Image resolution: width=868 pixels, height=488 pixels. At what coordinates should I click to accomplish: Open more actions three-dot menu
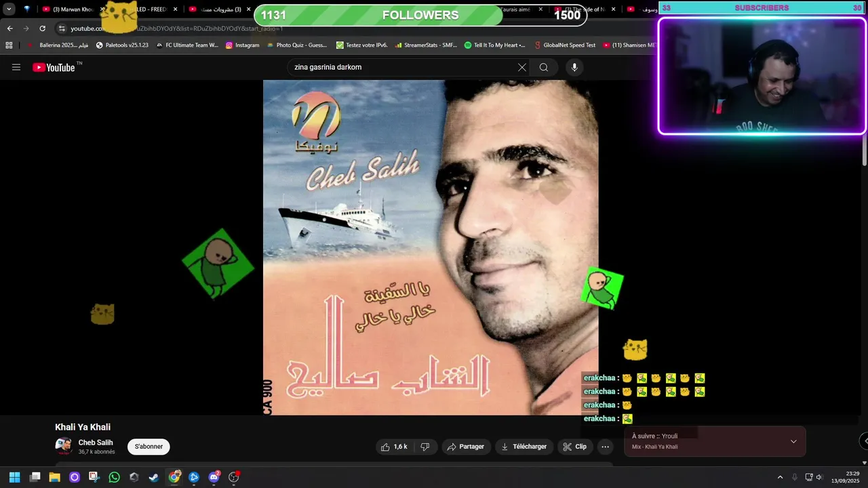click(x=606, y=447)
